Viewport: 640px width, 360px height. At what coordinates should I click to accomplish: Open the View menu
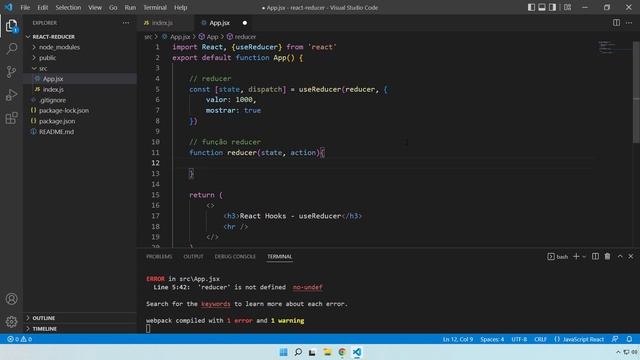pyautogui.click(x=95, y=7)
